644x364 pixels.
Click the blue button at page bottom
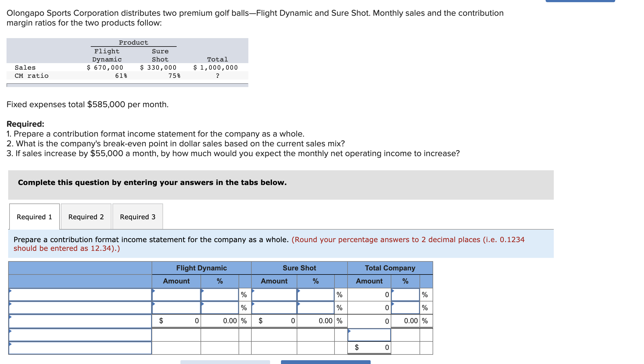pos(325,362)
